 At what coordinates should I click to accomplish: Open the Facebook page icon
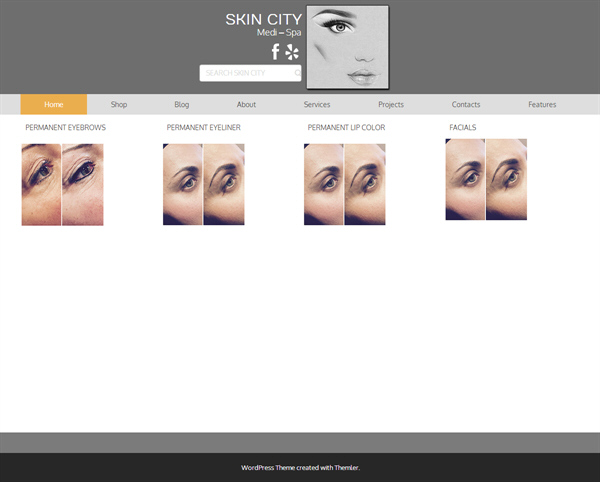(x=275, y=52)
